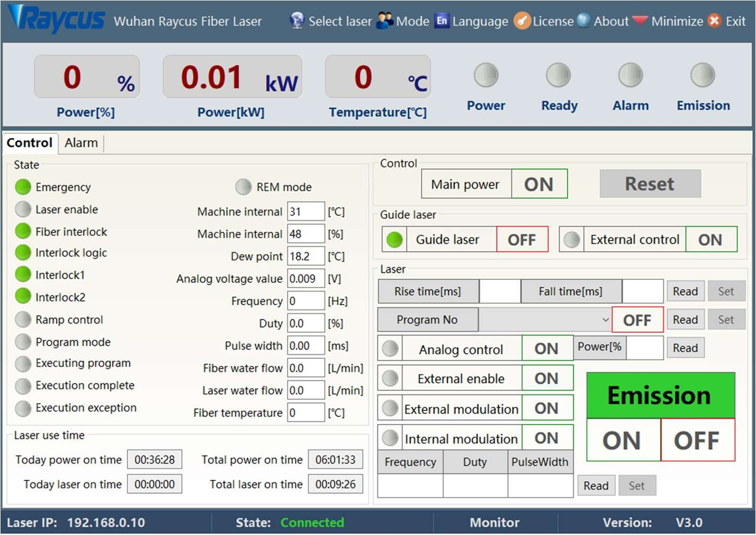The height and width of the screenshot is (535, 756).
Task: Open License via the key icon
Action: tap(522, 21)
